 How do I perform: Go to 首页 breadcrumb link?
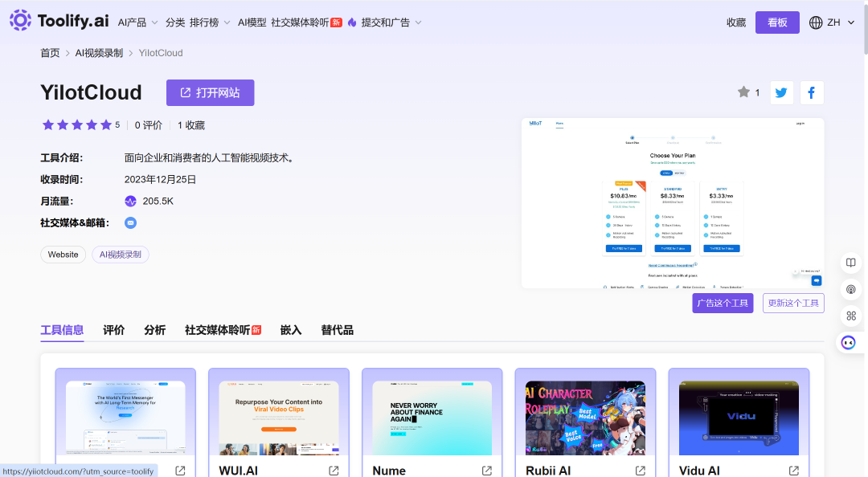[x=50, y=53]
